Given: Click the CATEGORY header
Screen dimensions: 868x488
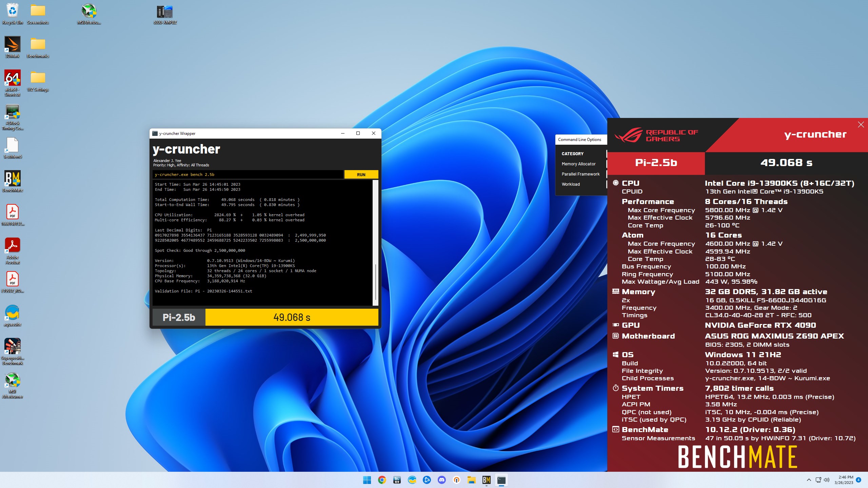Looking at the screenshot, I should tap(572, 154).
